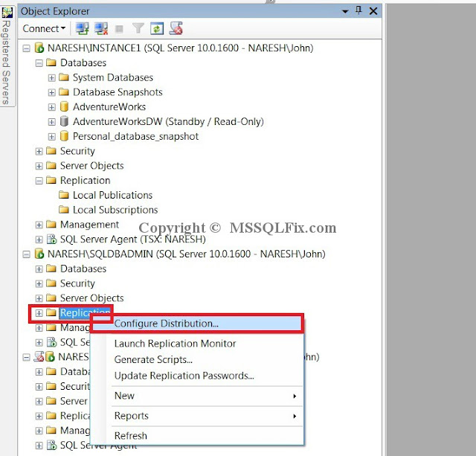Click SQL Server Agent (TSX: NARESH) icon
This screenshot has width=476, height=456.
51,240
